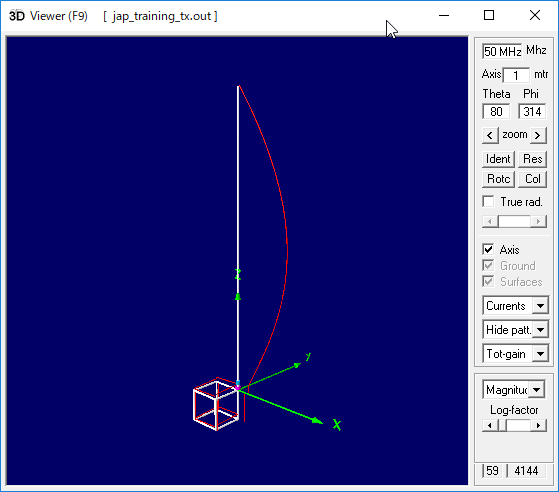Open the Tot-gain dropdown list
The width and height of the screenshot is (559, 492).
[x=540, y=354]
